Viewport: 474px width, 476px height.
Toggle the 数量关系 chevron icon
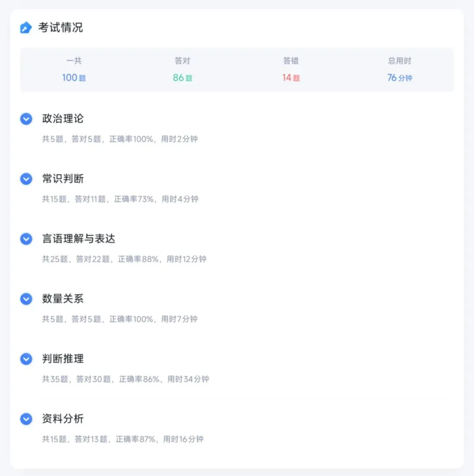pos(26,299)
